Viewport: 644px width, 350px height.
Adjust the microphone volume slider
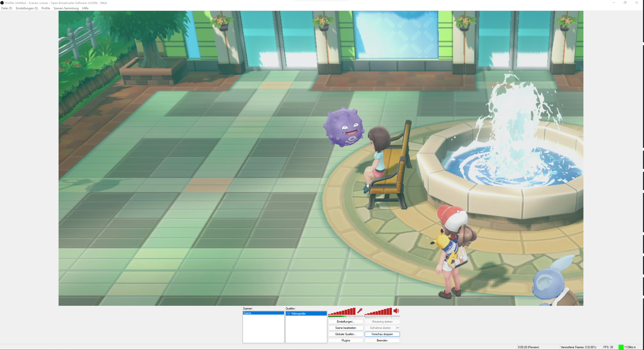342,312
